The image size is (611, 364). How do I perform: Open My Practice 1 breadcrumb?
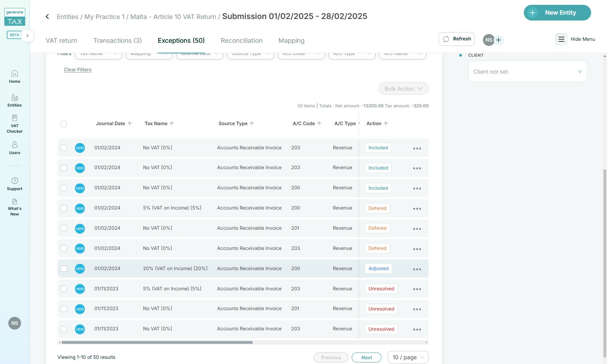click(x=104, y=17)
